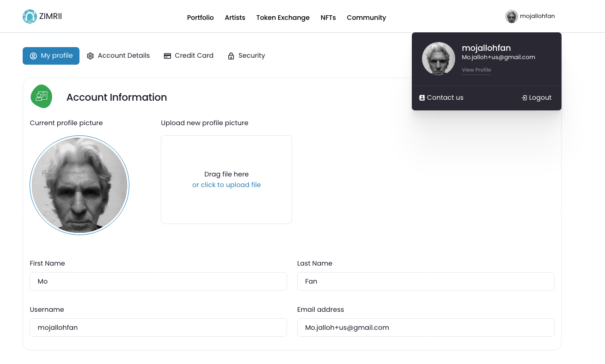Go to Token Exchange in the nav
The width and height of the screenshot is (605, 364).
click(283, 18)
